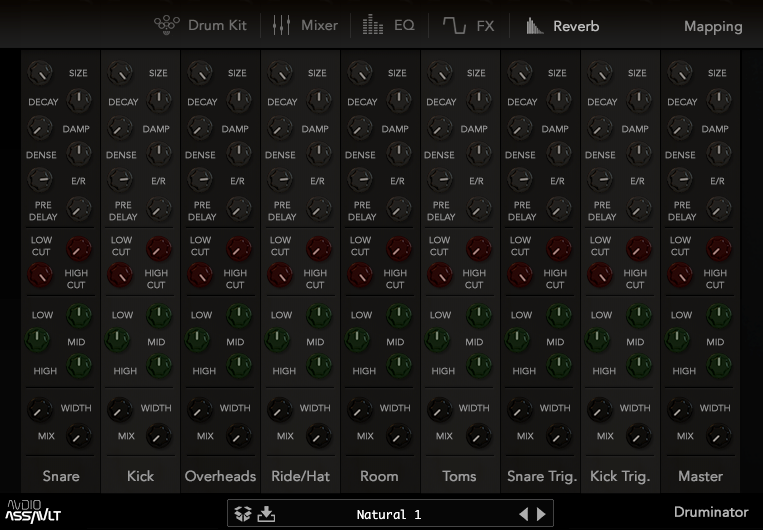763x530 pixels.
Task: Click the Druminator title text
Action: (711, 512)
